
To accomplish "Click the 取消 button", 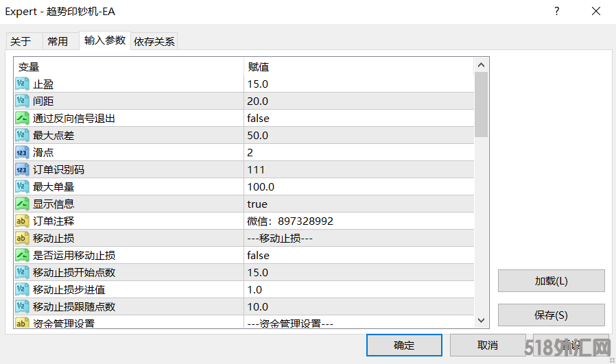I will point(488,345).
